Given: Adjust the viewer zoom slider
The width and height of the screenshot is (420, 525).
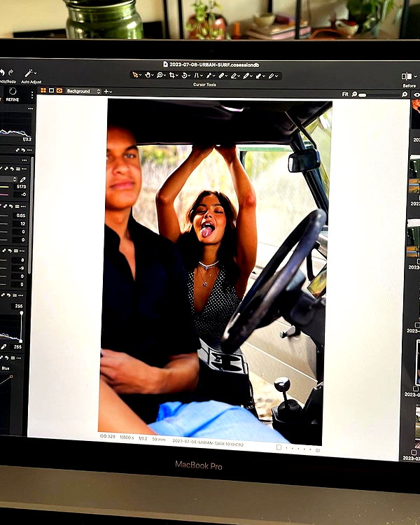Looking at the screenshot, I should 380,95.
